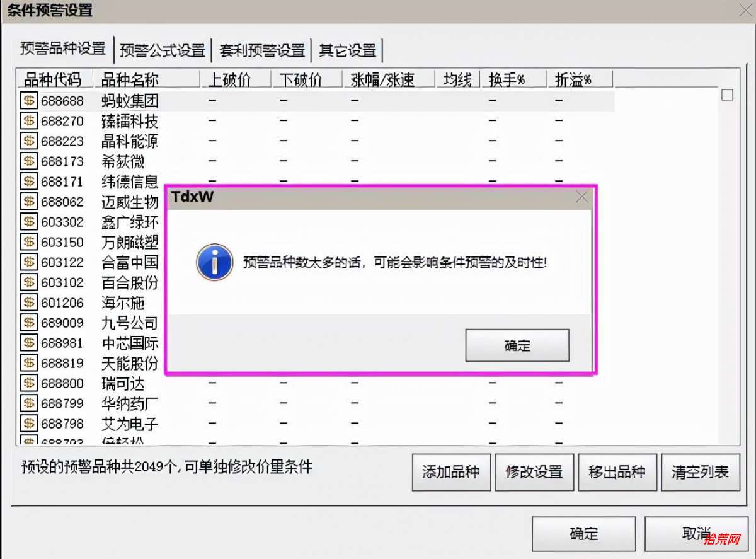The height and width of the screenshot is (559, 756).
Task: Toggle the checkbox at list's right edge
Action: 728,95
